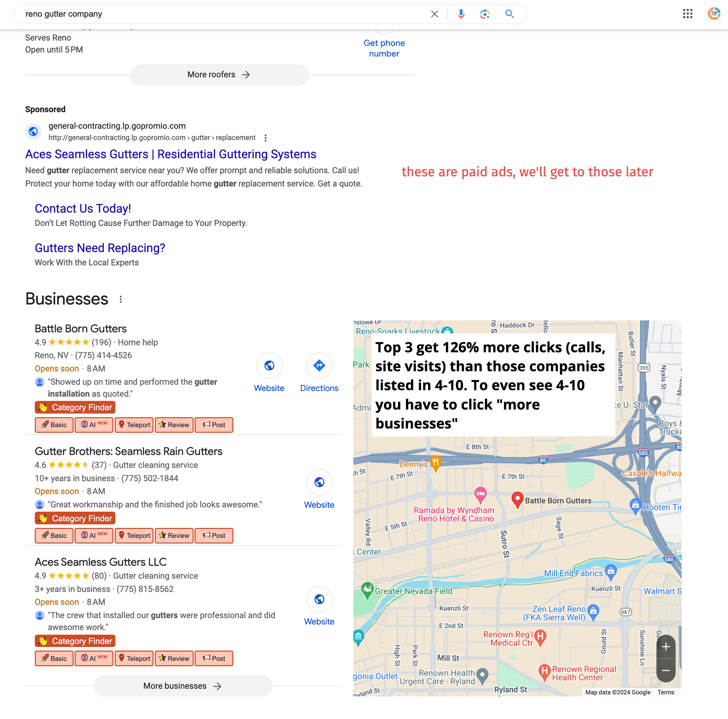Click Post button under Aces Seamless Gutters LLC

[214, 659]
